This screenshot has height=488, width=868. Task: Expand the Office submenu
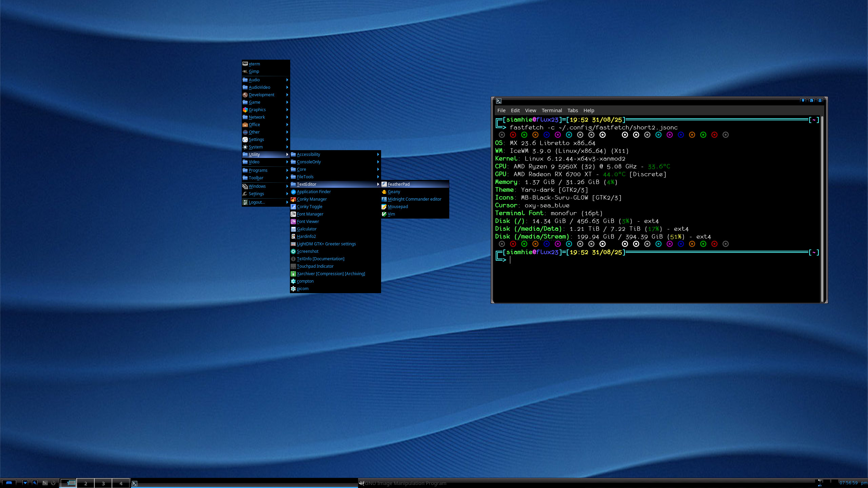266,125
